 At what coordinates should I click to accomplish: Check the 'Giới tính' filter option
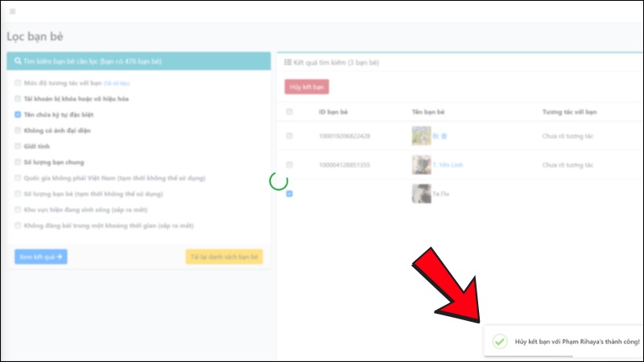18,146
